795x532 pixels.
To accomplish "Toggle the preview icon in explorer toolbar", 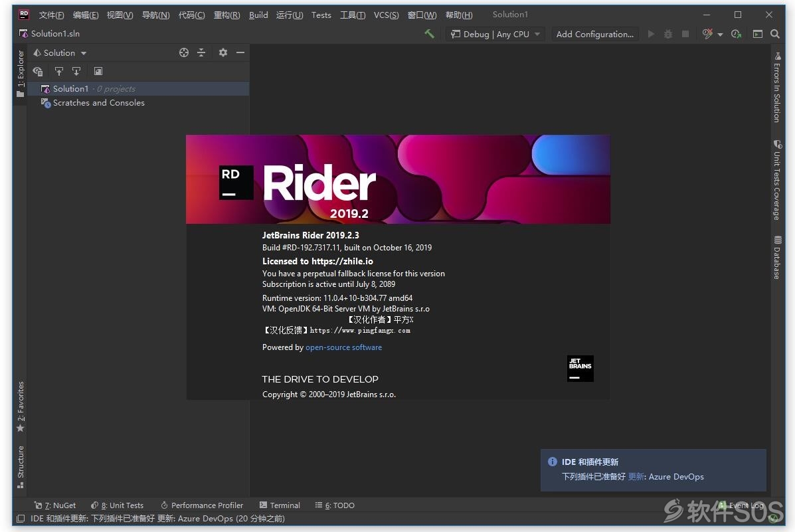I will (x=98, y=72).
